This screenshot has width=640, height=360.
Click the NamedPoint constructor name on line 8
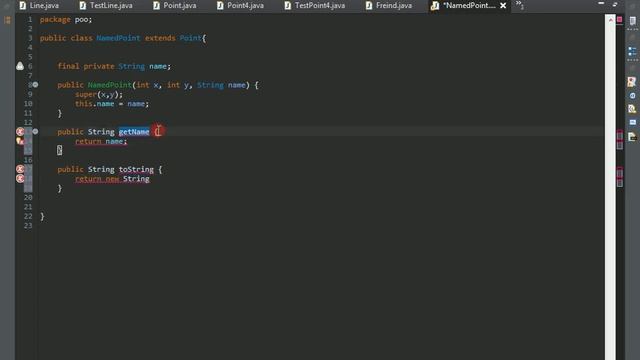(x=109, y=85)
